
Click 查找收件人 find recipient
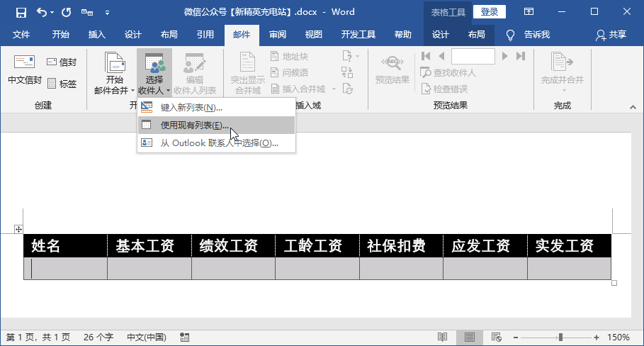[448, 73]
